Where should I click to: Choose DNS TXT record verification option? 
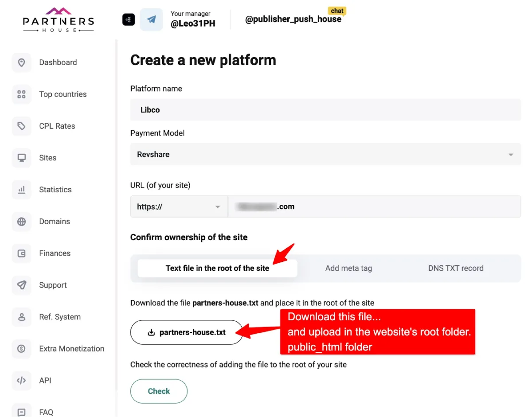tap(456, 268)
